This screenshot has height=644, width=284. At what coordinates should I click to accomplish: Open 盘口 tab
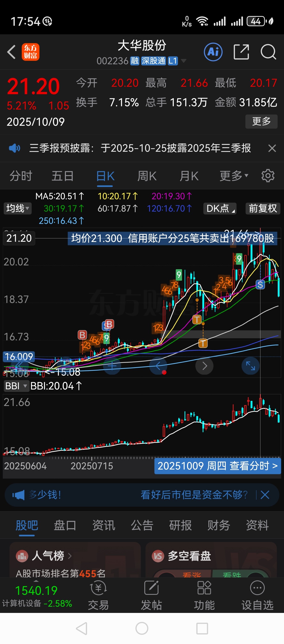(65, 525)
